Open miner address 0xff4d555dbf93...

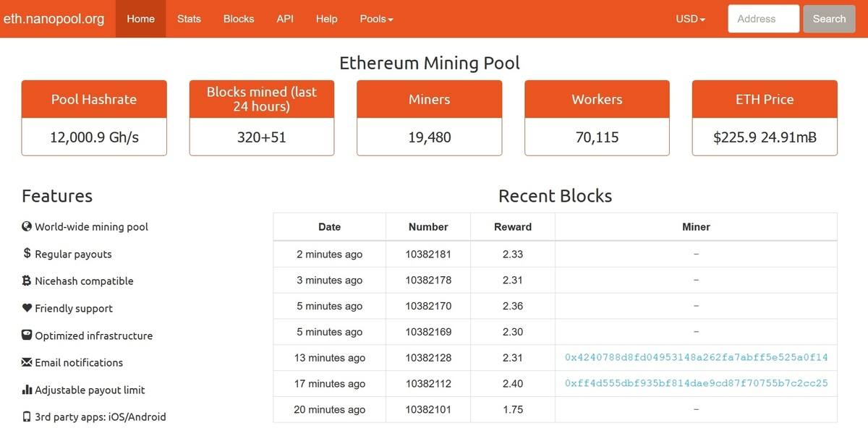696,383
